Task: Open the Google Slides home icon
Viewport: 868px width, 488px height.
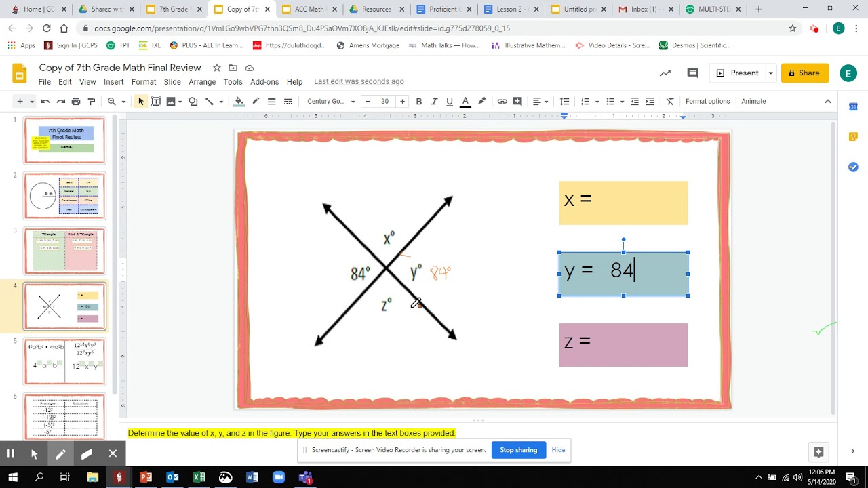Action: pyautogui.click(x=20, y=73)
